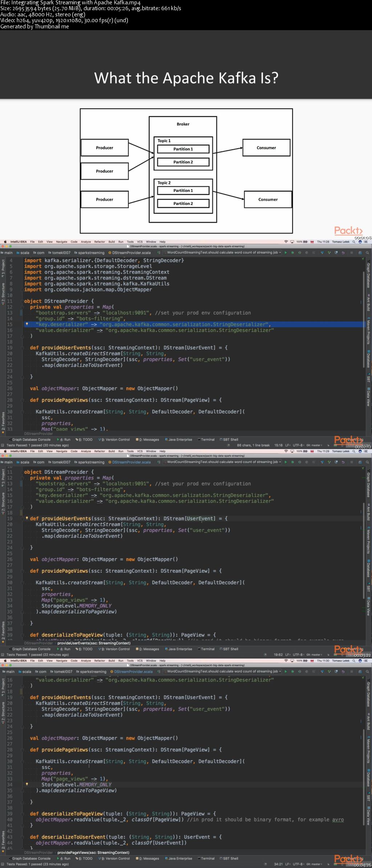Collapse deserializeToPageView fold marker in 11:30 frame
The width and height of the screenshot is (372, 868).
(22, 813)
